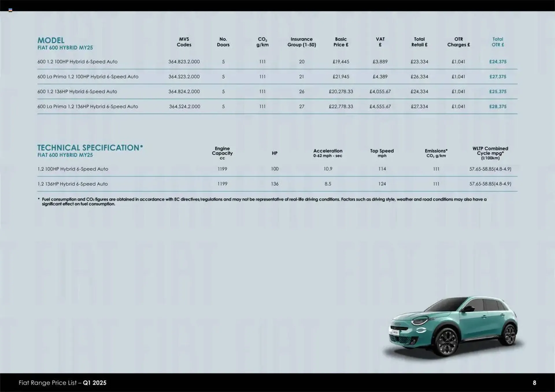The image size is (555, 392).
Task: Click the Insurance Group (1-50) header
Action: 302,42
